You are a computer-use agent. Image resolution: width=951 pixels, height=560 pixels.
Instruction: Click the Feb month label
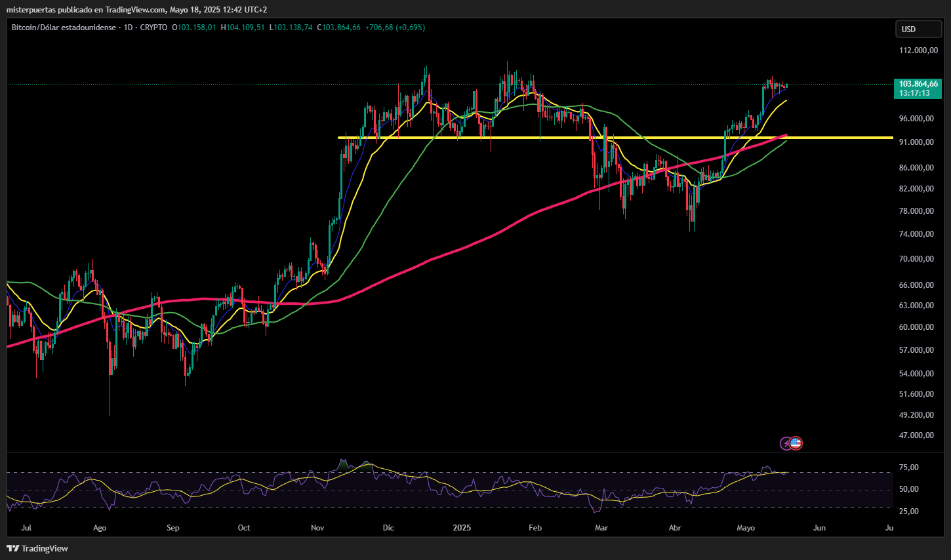535,528
